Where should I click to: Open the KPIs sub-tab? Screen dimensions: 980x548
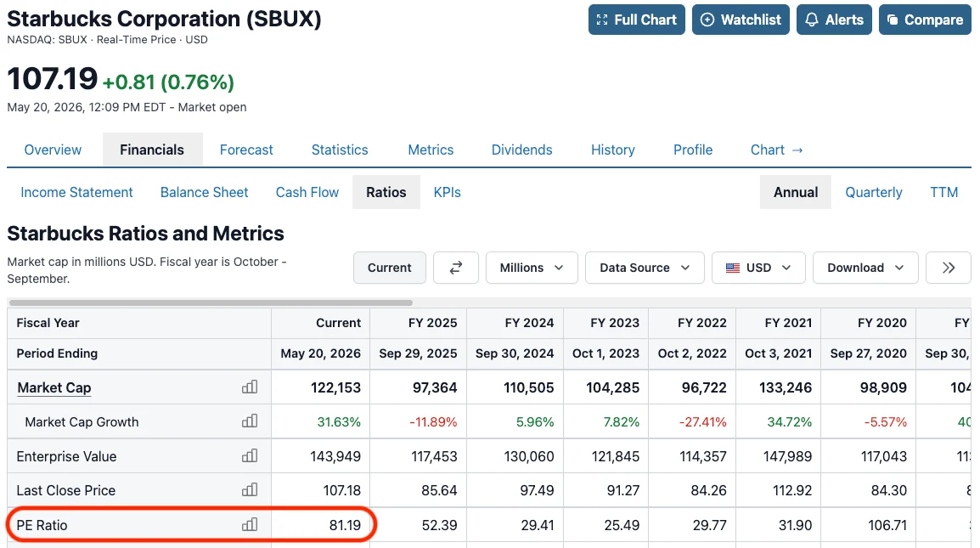(x=447, y=193)
